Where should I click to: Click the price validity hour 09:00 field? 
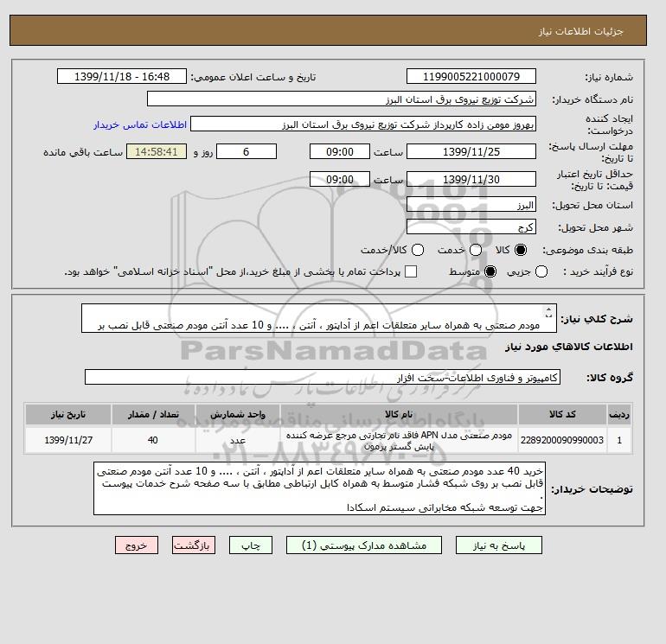click(340, 180)
